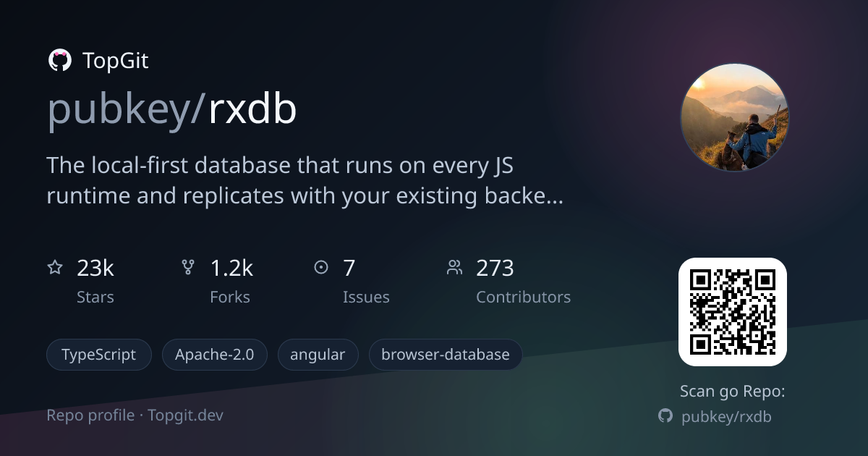
Task: Click the repository description text
Action: [x=305, y=180]
